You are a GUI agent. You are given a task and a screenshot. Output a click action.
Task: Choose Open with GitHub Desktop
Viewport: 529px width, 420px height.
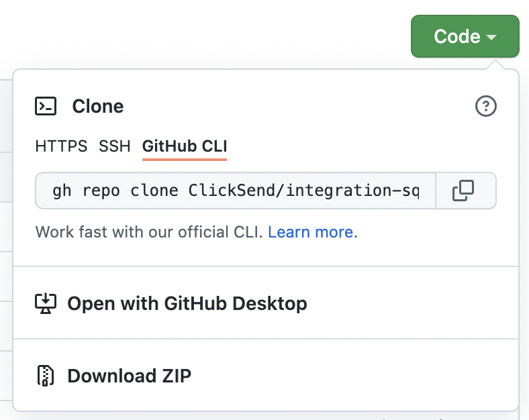266,303
